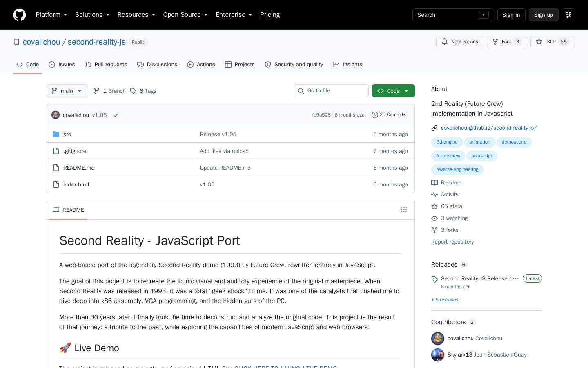This screenshot has height=368, width=588.
Task: Switch to the Actions tab
Action: (201, 65)
